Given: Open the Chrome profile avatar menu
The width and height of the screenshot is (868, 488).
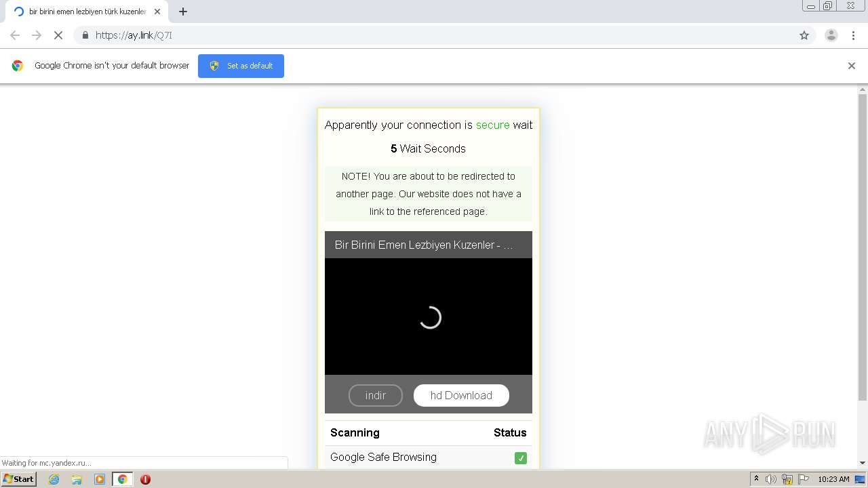Looking at the screenshot, I should click(x=831, y=35).
